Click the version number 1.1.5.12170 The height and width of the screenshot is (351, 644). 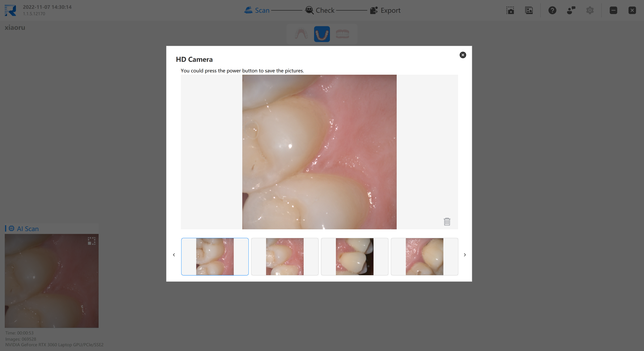point(34,14)
